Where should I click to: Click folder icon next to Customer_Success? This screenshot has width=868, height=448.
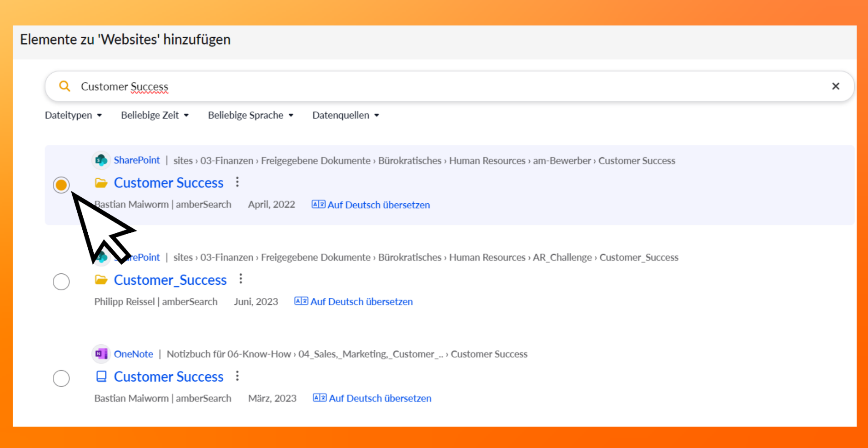[101, 280]
